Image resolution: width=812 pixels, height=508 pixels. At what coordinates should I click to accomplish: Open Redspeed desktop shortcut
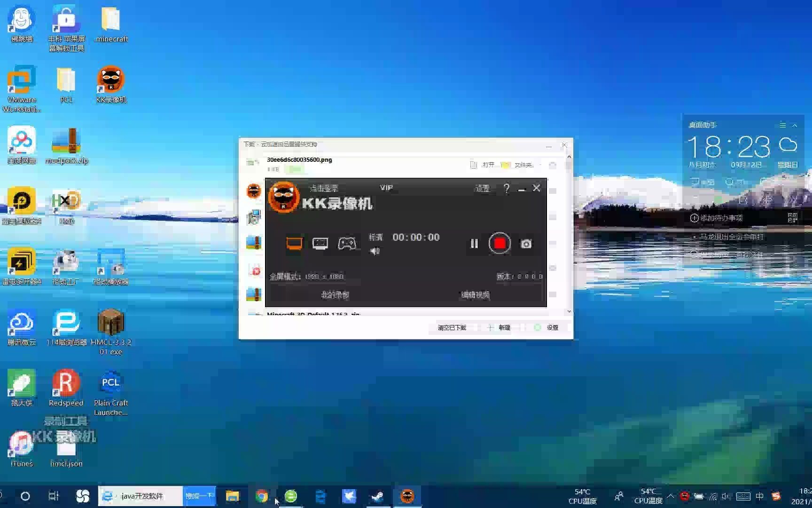(66, 388)
